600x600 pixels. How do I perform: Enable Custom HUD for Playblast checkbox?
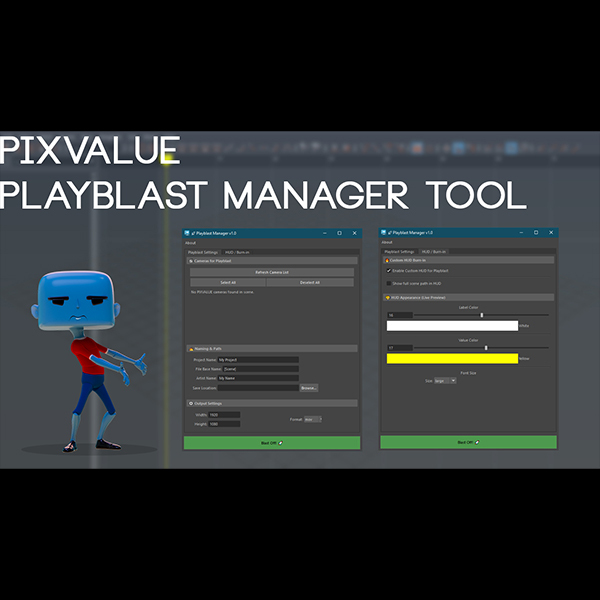tap(389, 271)
